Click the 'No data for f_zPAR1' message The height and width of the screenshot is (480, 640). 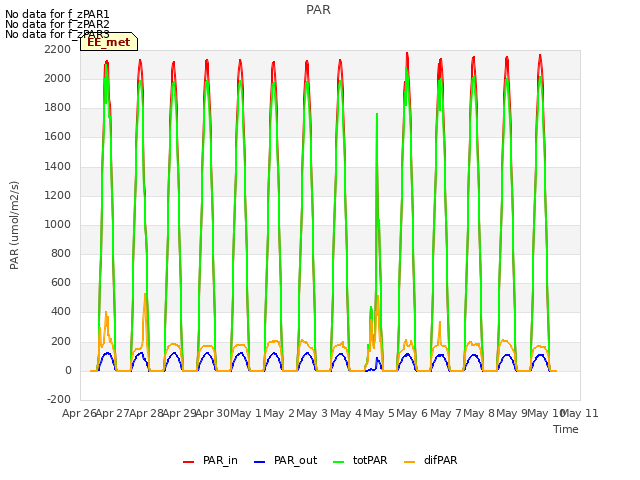(x=57, y=14)
